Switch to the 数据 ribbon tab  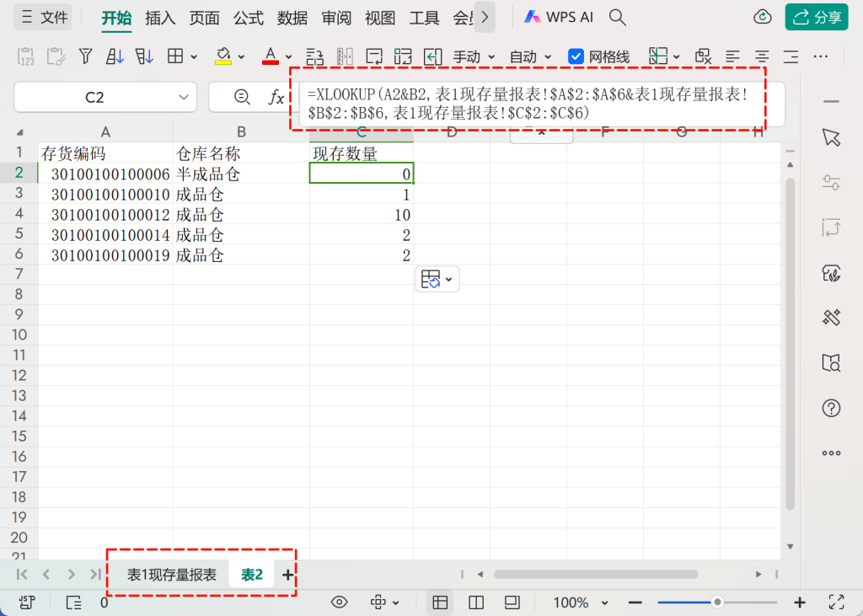(292, 19)
